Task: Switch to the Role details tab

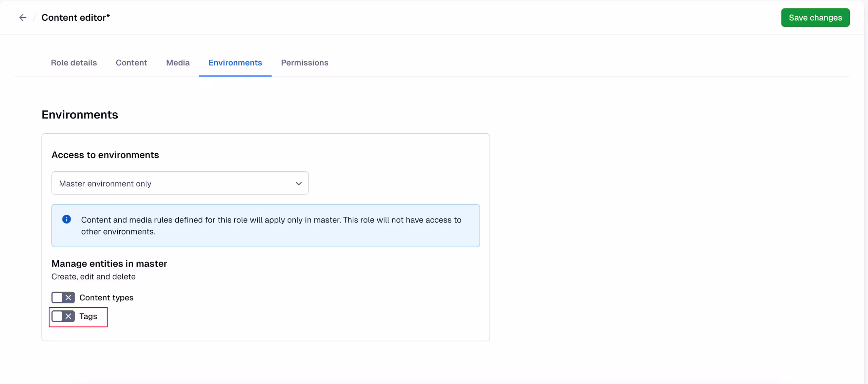Action: pyautogui.click(x=74, y=63)
